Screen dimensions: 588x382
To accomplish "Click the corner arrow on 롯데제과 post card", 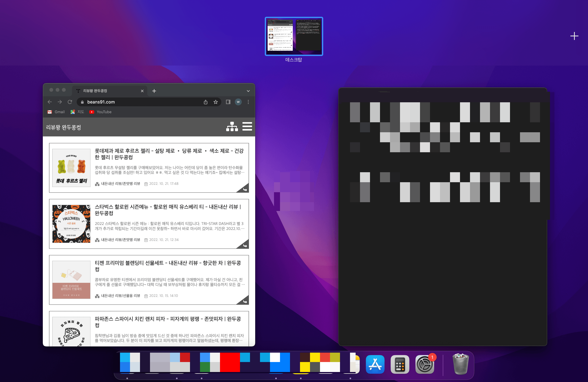I will click(244, 189).
